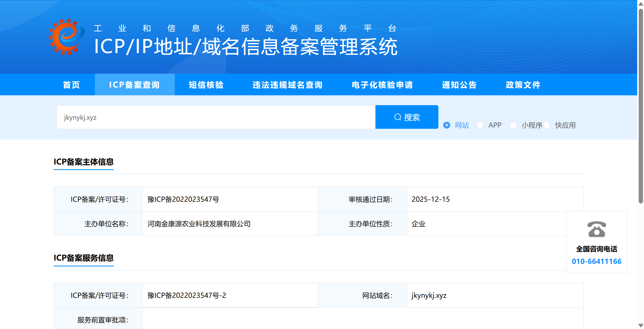Go to 违法违规域名查询 page
644x329 pixels.
point(287,85)
